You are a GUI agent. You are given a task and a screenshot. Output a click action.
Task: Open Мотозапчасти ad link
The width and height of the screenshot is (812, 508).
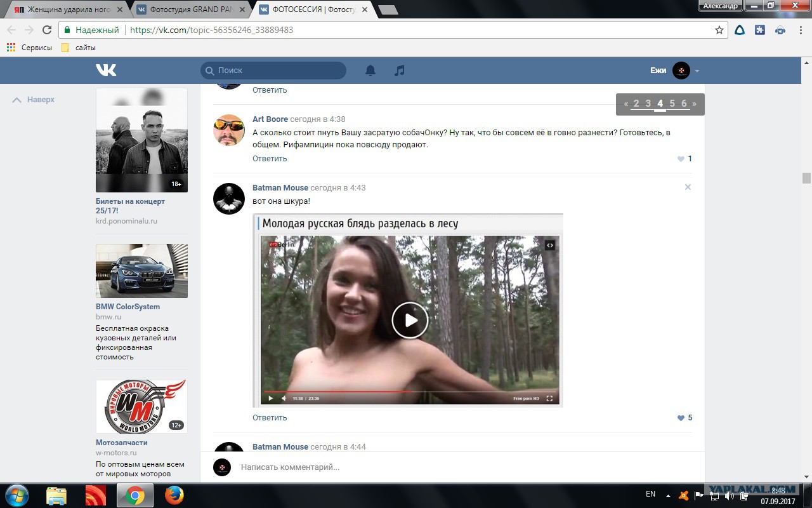pos(122,443)
